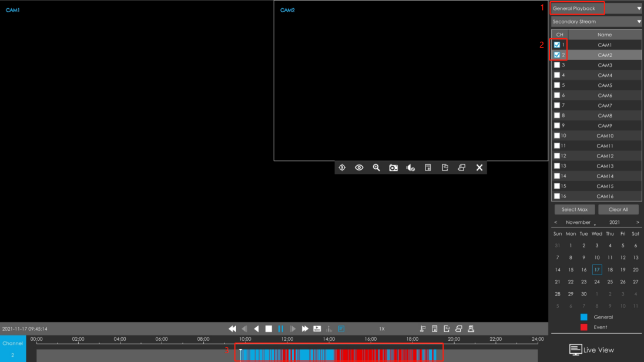Pick November 18 on the calendar
The width and height of the screenshot is (644, 362).
(610, 270)
